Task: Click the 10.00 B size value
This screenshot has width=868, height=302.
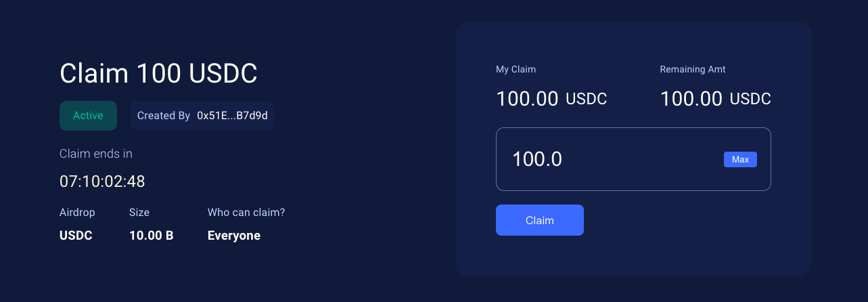Action: 152,236
